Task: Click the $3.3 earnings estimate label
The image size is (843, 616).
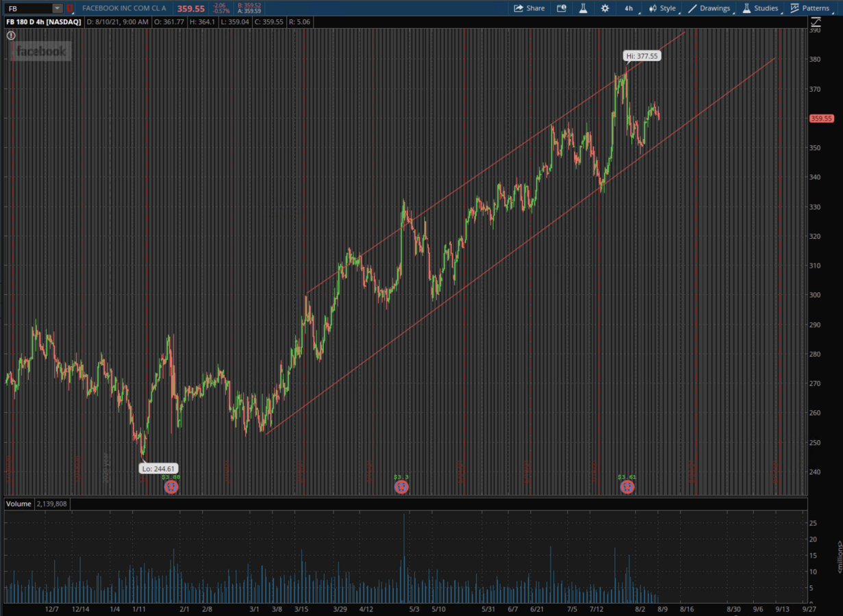Action: (402, 477)
